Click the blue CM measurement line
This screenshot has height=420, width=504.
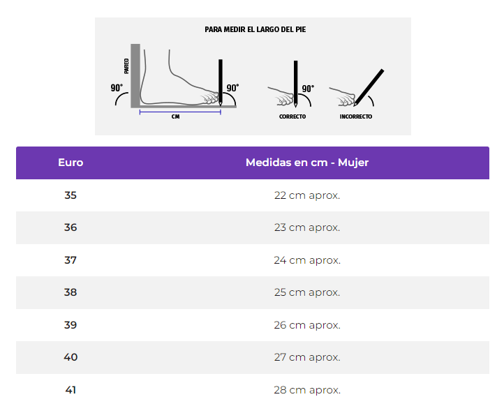180,112
